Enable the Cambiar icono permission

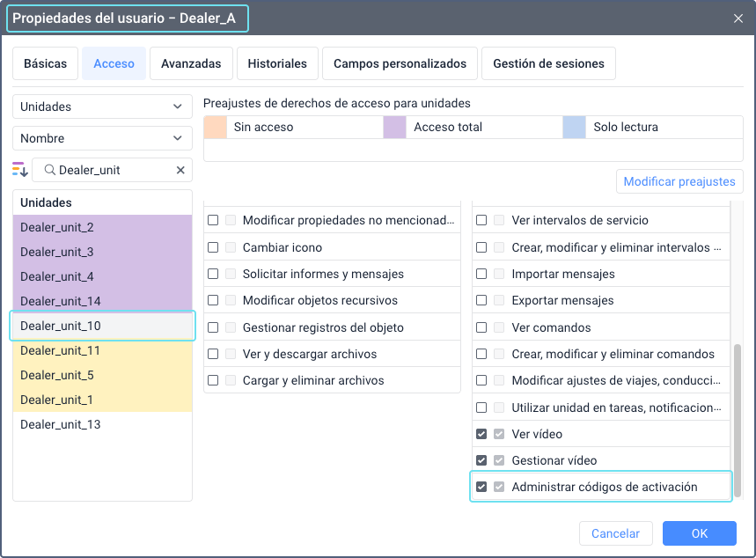tap(212, 247)
